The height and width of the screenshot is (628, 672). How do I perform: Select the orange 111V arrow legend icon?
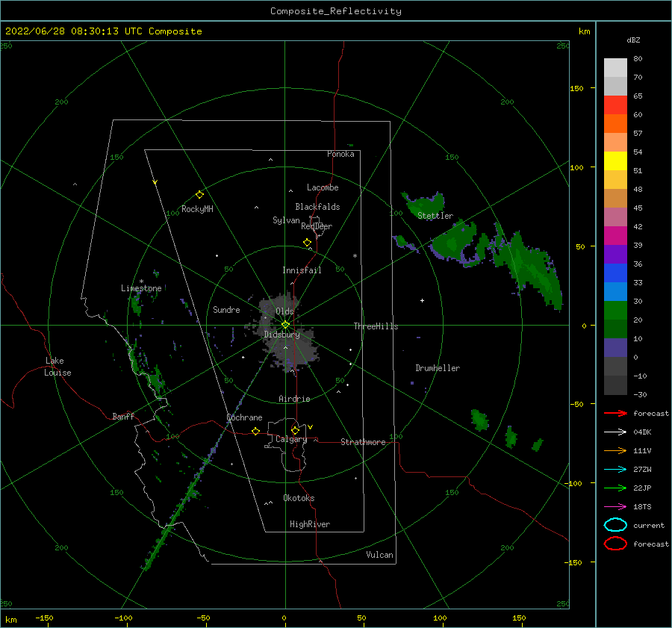(x=615, y=450)
